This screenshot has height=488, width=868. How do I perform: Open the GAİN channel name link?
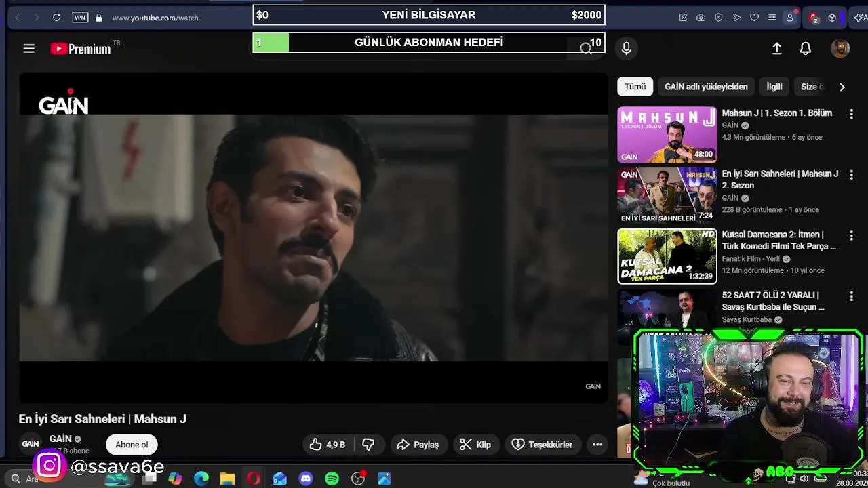pyautogui.click(x=60, y=439)
